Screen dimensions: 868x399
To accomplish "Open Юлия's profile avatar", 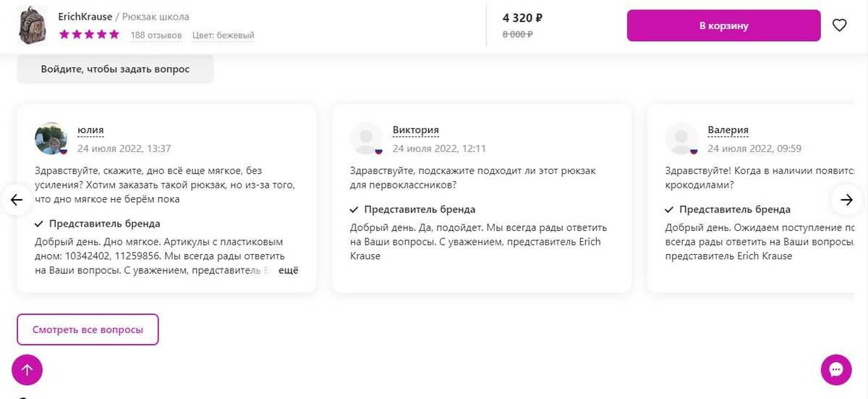I will (51, 138).
